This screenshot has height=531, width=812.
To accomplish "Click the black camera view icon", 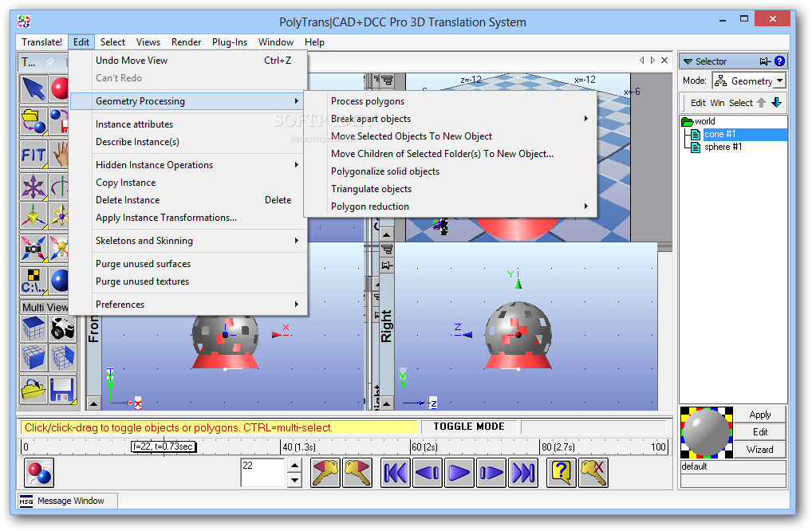I will (63, 328).
